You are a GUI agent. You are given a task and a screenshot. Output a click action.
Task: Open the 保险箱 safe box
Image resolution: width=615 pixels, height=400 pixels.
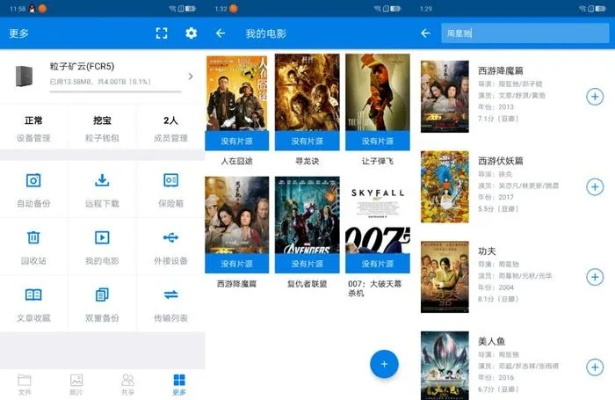click(171, 188)
